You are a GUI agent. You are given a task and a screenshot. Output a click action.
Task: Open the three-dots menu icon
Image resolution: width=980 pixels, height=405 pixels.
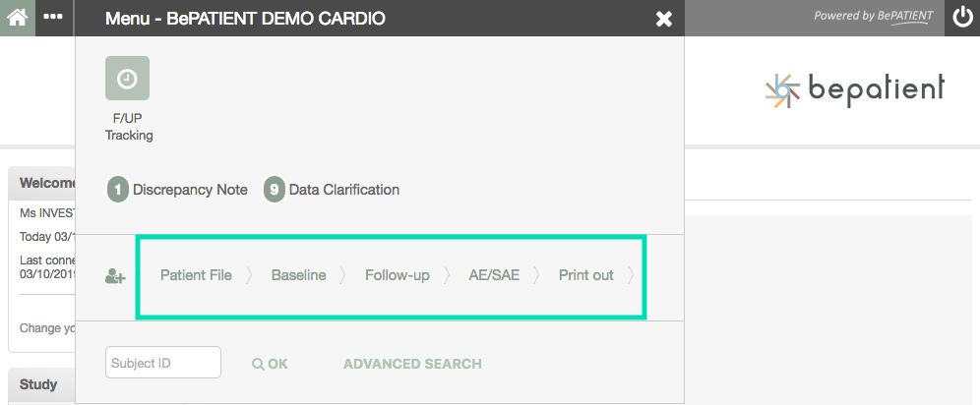[54, 18]
